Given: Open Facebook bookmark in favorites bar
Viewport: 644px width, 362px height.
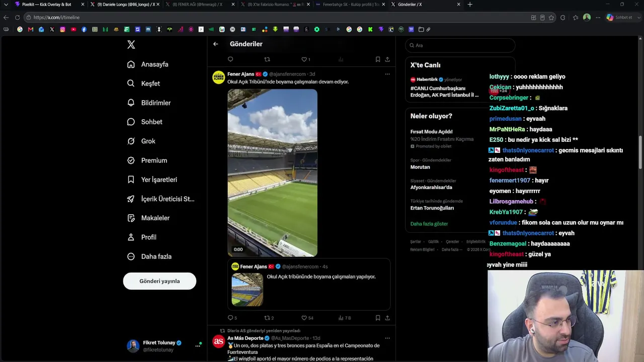Looking at the screenshot, I should 84,30.
